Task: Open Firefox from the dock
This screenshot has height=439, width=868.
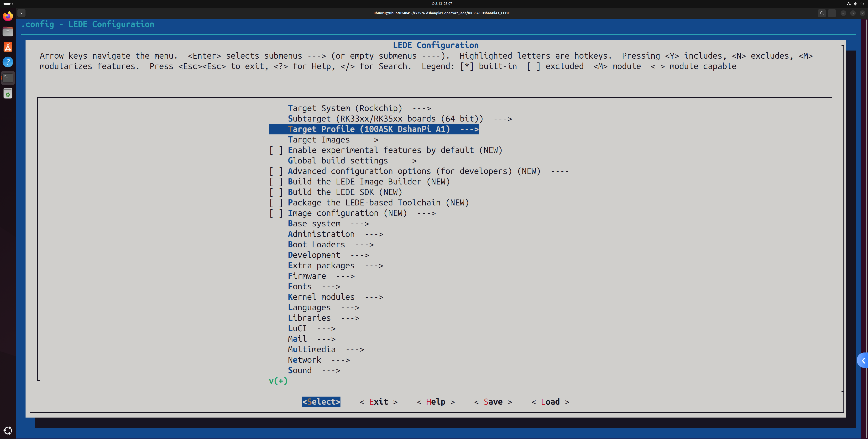Action: point(8,16)
